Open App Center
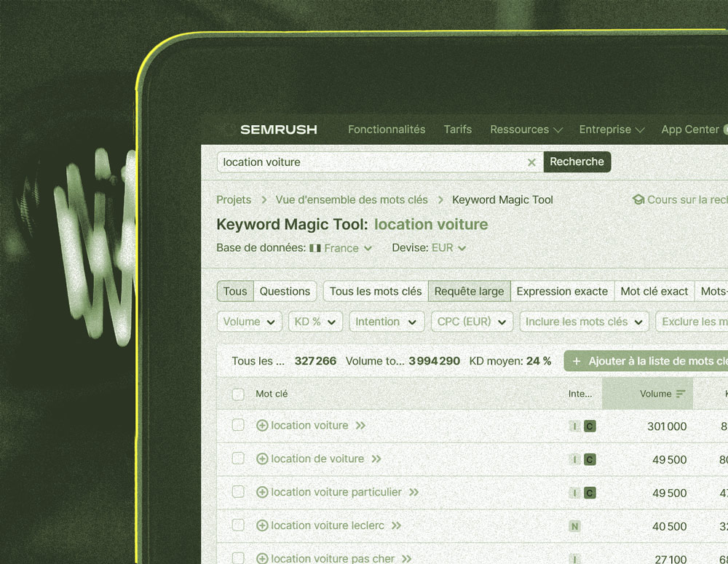The image size is (728, 564). click(x=690, y=130)
